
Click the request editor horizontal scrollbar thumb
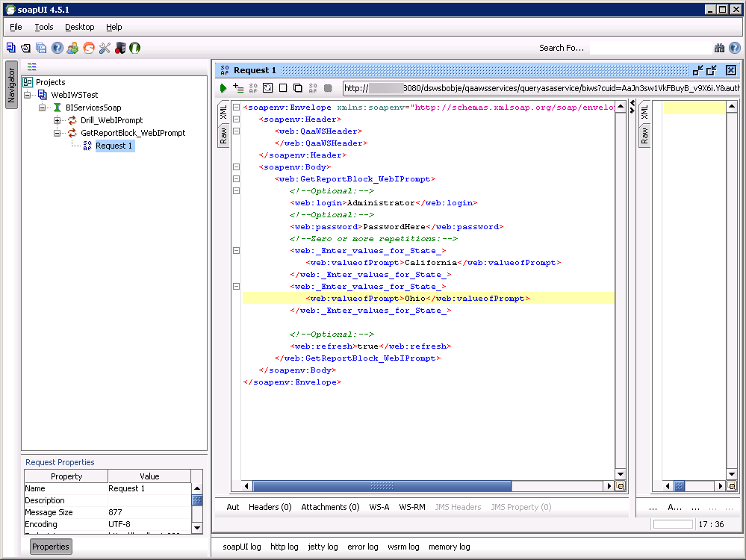coord(382,486)
